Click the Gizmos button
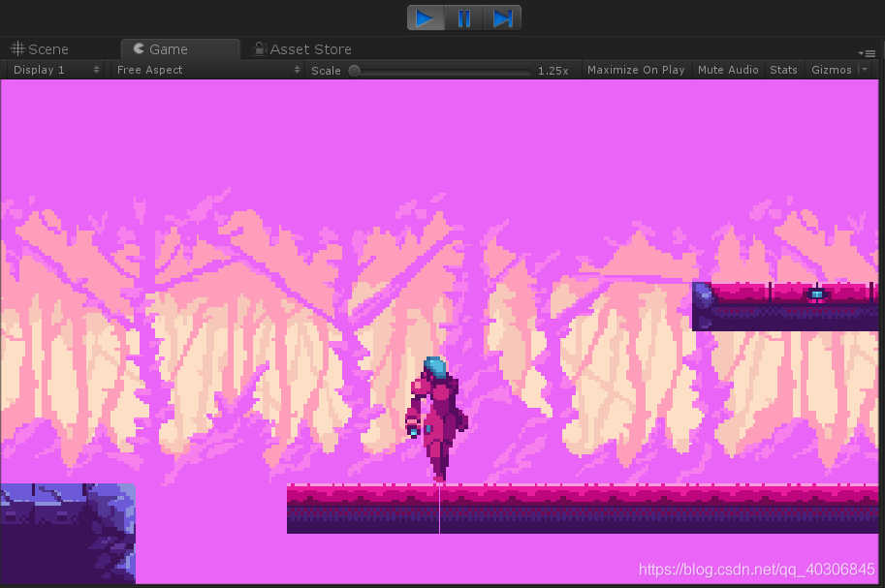The image size is (885, 588). coord(831,69)
